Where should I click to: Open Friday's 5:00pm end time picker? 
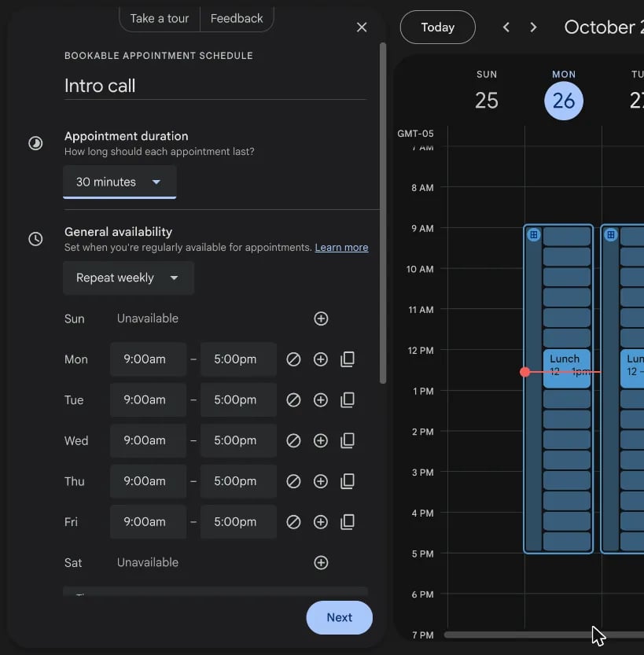click(238, 522)
